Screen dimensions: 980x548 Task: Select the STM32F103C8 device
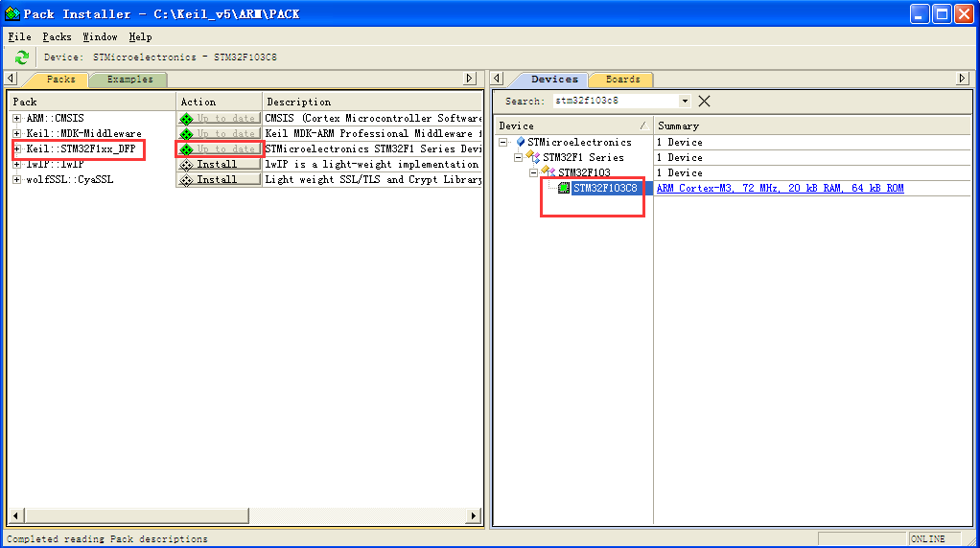point(606,188)
